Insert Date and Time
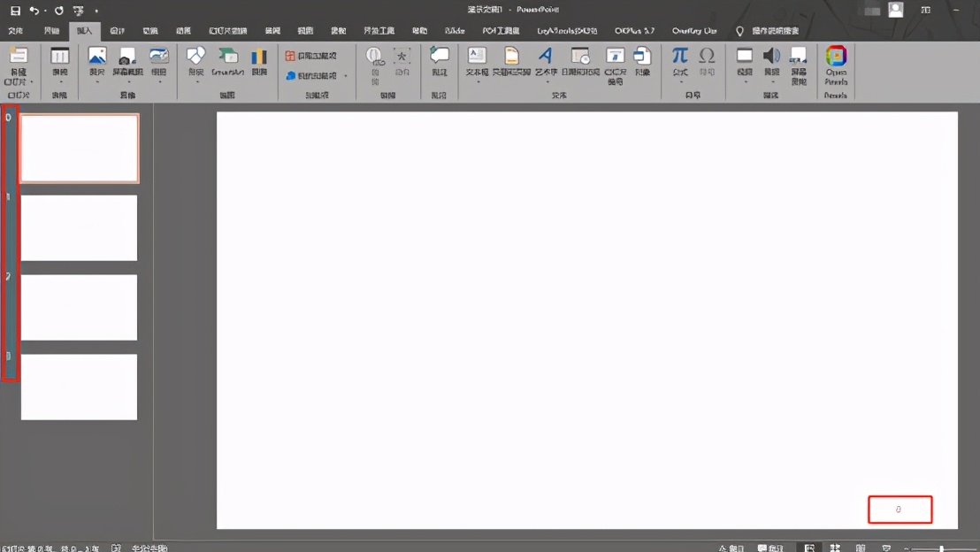This screenshot has width=980, height=552. (580, 63)
